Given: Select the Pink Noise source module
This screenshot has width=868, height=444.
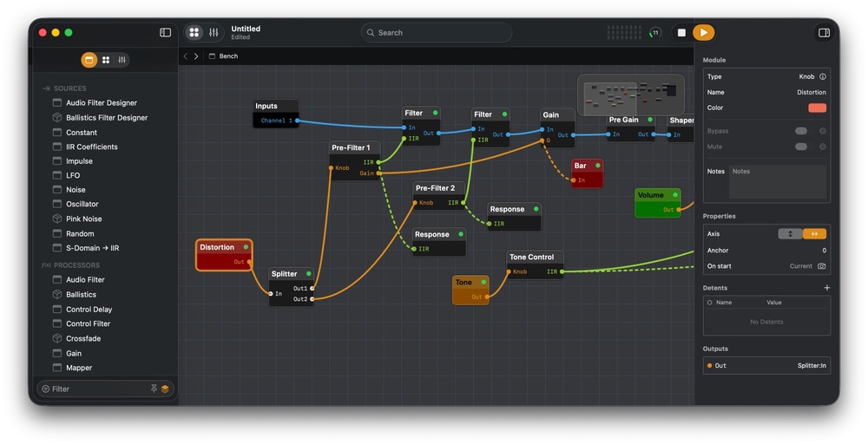Looking at the screenshot, I should click(83, 219).
